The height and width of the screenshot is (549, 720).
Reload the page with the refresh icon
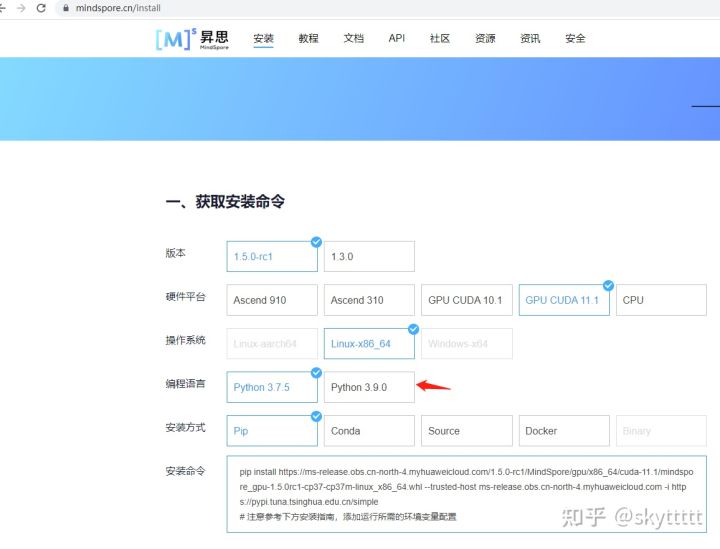(41, 8)
